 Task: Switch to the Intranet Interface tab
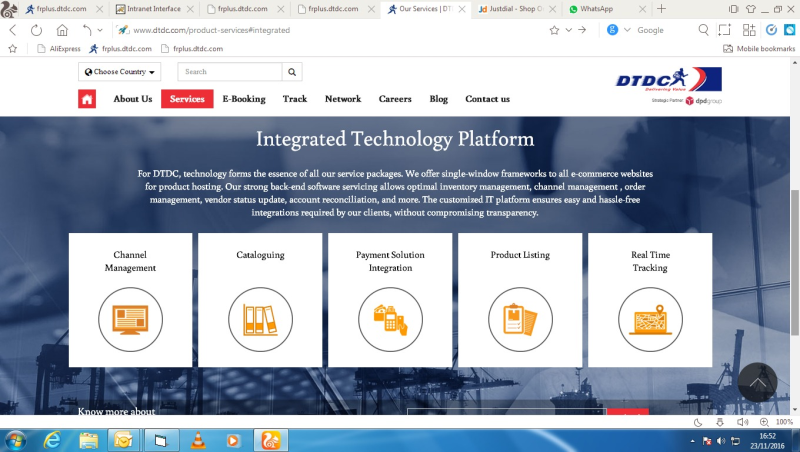click(154, 9)
